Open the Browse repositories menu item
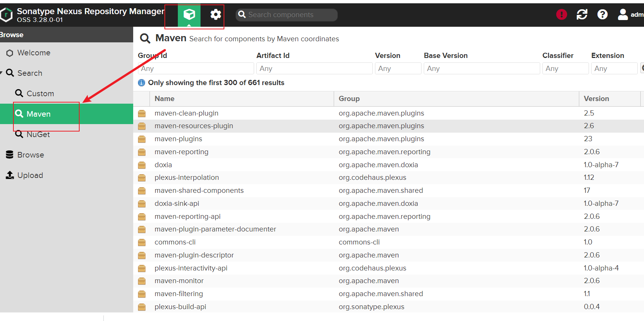This screenshot has width=644, height=321. point(31,155)
